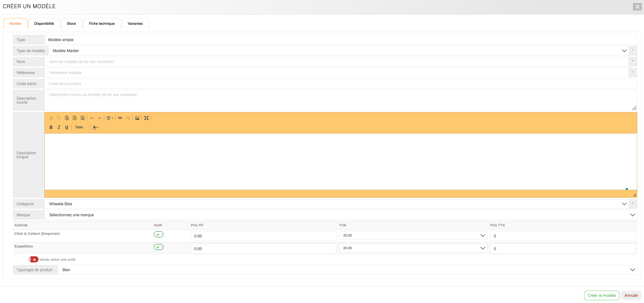Click the Bold formatting icon

pos(51,127)
